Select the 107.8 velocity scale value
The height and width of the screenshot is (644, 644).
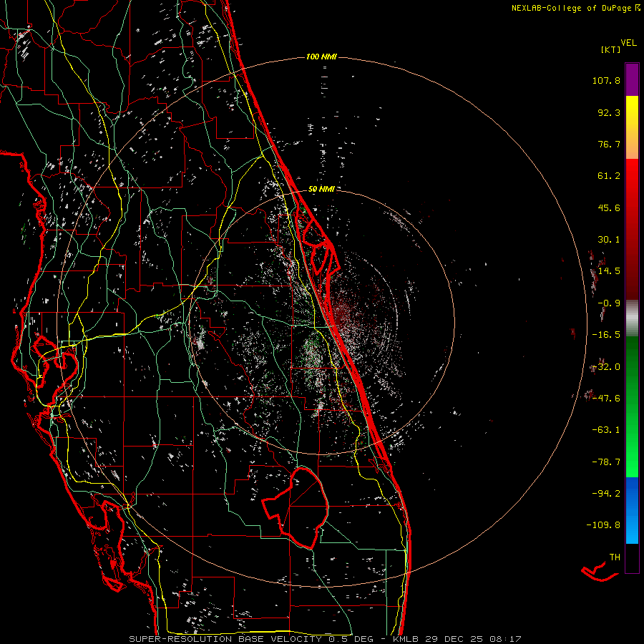point(606,80)
